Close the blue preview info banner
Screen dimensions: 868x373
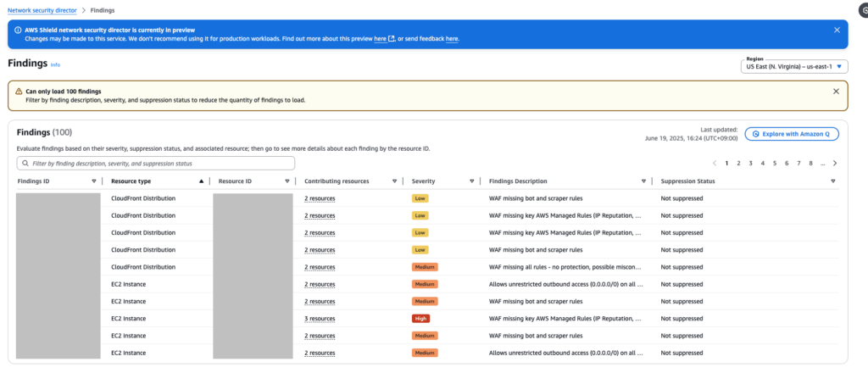pos(837,30)
